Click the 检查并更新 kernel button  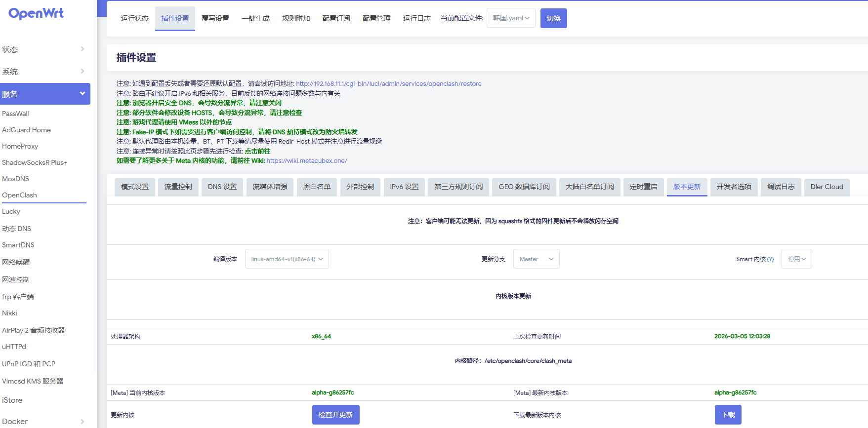(336, 415)
